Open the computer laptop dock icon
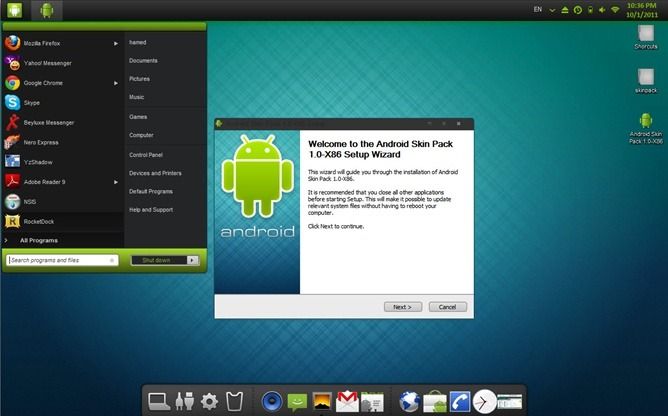Screen dimensions: 668x416 pyautogui.click(x=158, y=401)
